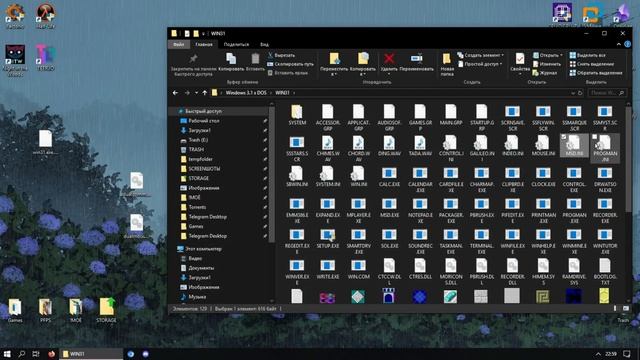Click Вырезать (Cut) in the ribbon

(x=281, y=55)
